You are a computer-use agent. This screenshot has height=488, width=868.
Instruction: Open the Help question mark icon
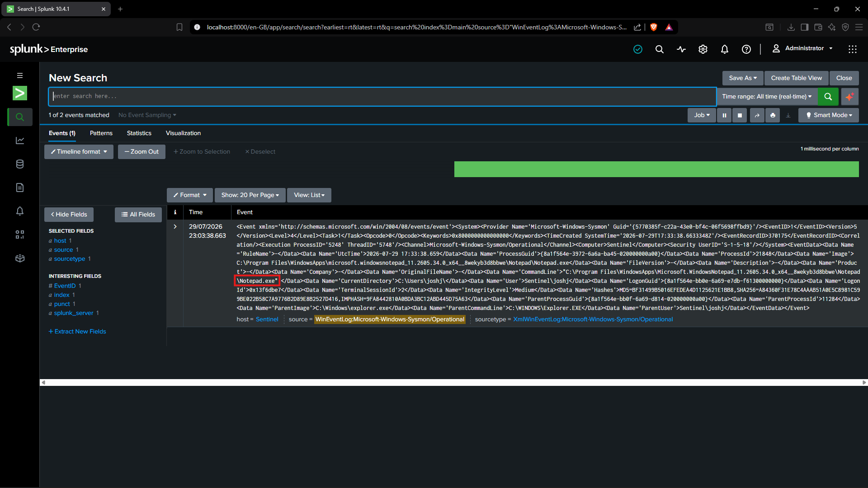[746, 49]
